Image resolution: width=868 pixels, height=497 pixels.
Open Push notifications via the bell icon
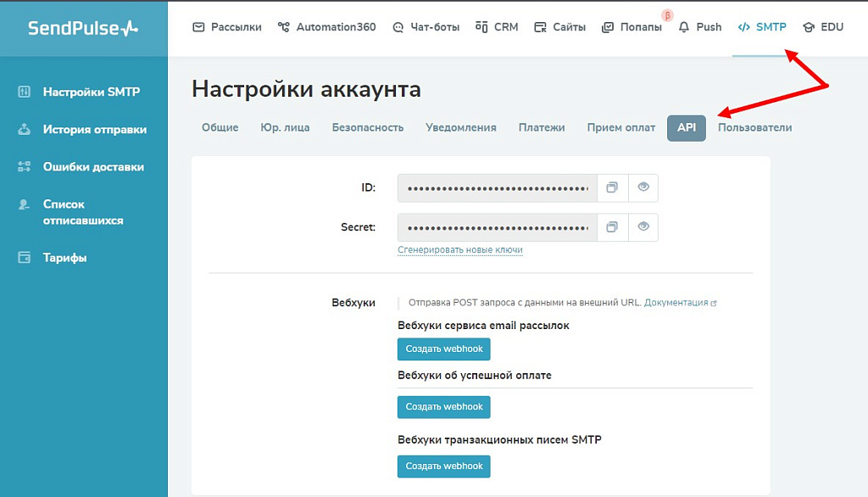[x=682, y=26]
